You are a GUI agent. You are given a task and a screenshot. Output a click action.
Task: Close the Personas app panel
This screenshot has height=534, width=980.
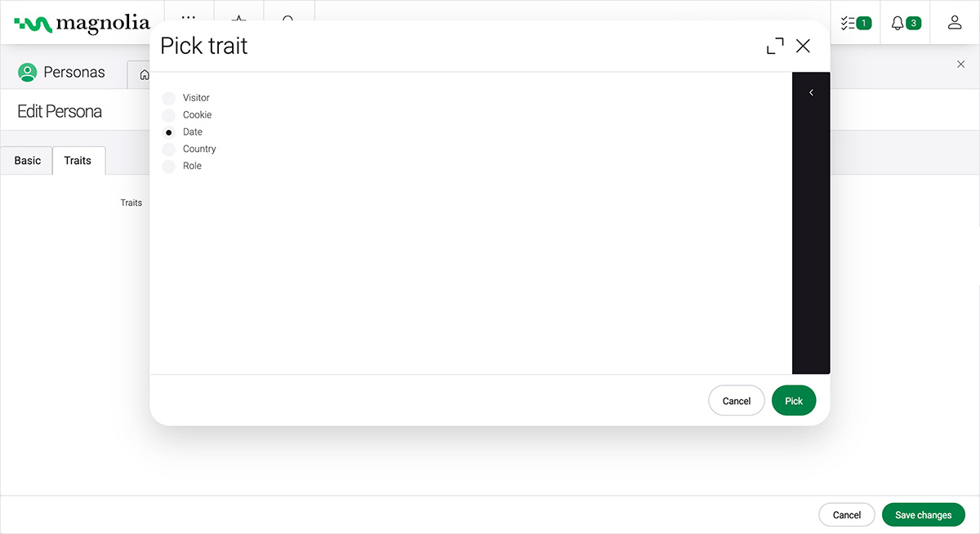click(960, 65)
